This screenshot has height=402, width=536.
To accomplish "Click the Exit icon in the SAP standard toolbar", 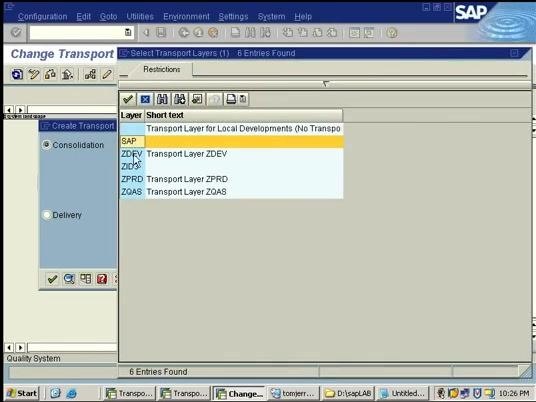I will tap(198, 33).
